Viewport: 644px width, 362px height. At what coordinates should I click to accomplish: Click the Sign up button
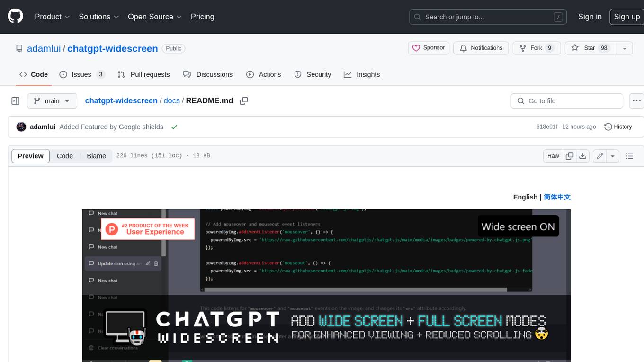point(626,17)
